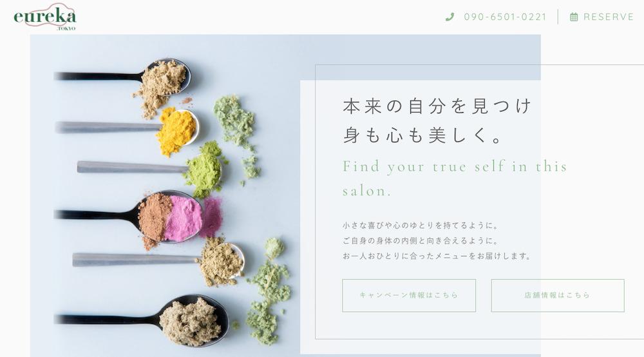Click the silver spoon with olive powder

coord(158,261)
